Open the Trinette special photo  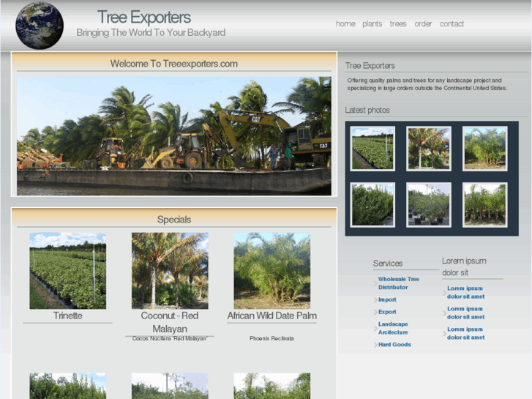(x=68, y=271)
